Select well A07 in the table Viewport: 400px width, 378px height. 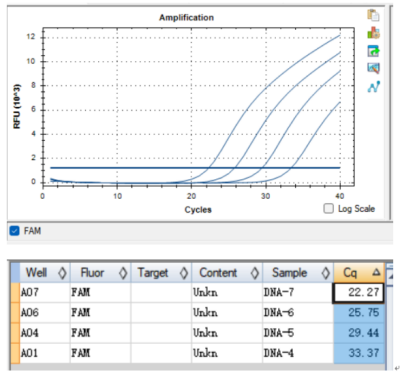[45, 293]
